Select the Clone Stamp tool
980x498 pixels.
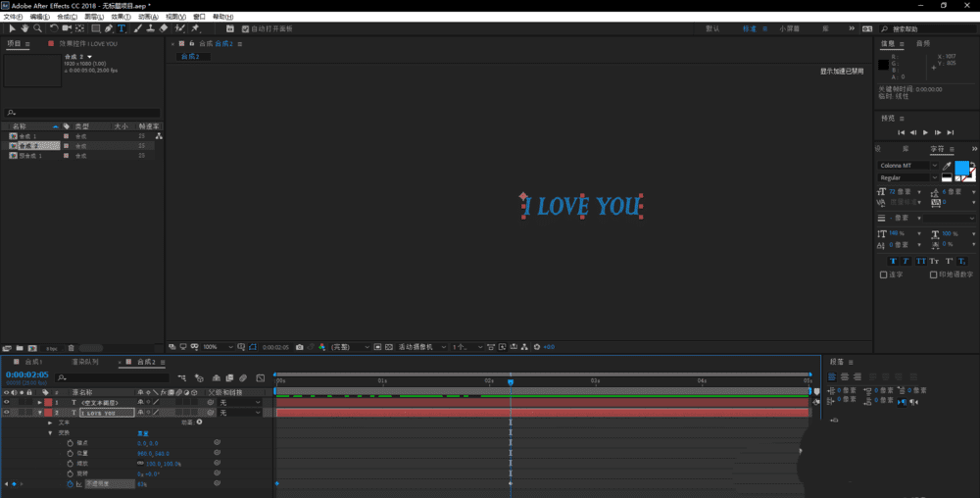(x=151, y=28)
